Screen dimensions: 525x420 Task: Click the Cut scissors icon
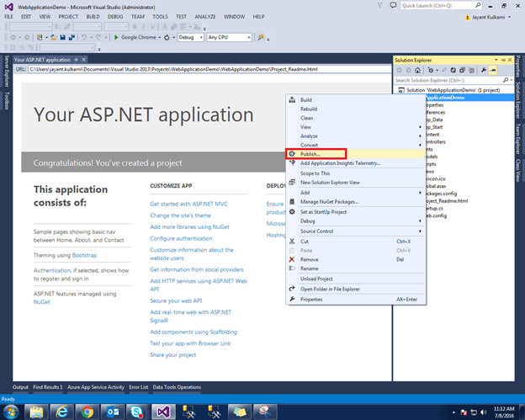(x=292, y=241)
